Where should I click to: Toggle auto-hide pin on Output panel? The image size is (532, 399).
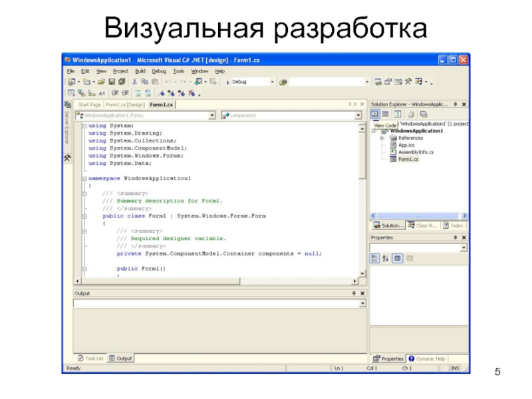[353, 293]
